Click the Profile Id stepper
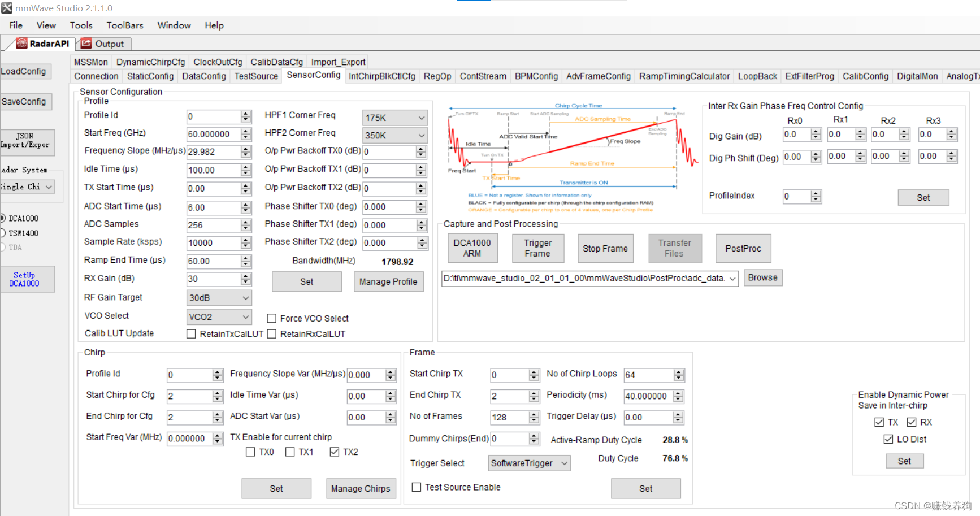Viewport: 980px width, 516px height. [245, 116]
